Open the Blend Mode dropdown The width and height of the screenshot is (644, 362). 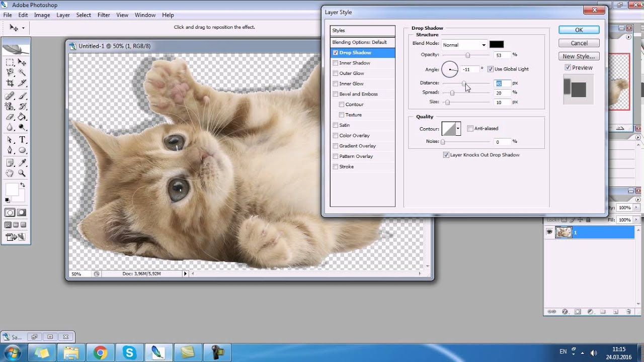pos(483,45)
